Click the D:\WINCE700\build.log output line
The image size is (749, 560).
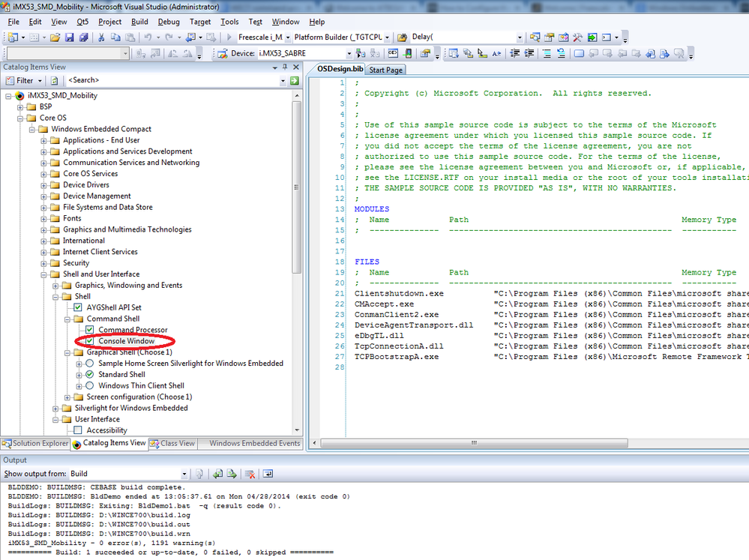coord(100,515)
